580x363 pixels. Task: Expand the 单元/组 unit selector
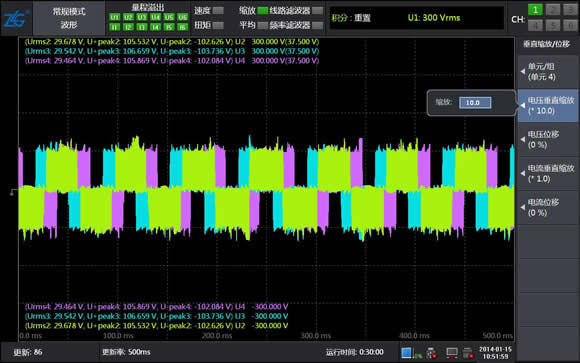[548, 72]
